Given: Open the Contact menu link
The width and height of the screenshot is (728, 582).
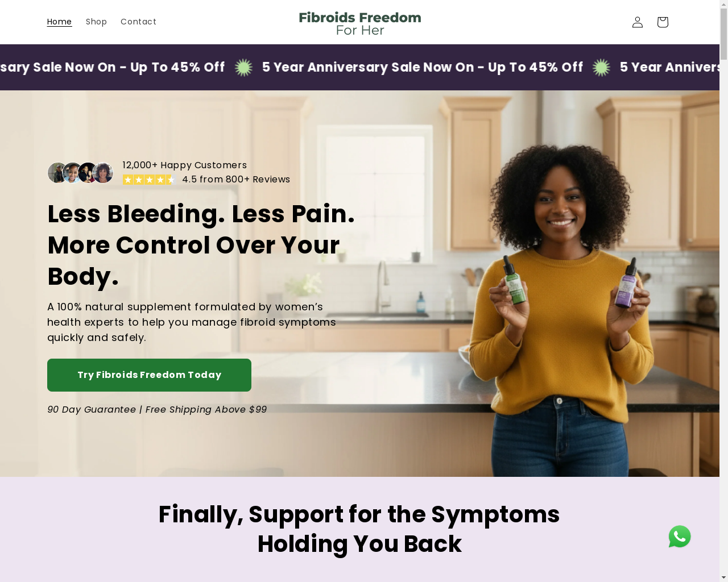Looking at the screenshot, I should [x=138, y=22].
